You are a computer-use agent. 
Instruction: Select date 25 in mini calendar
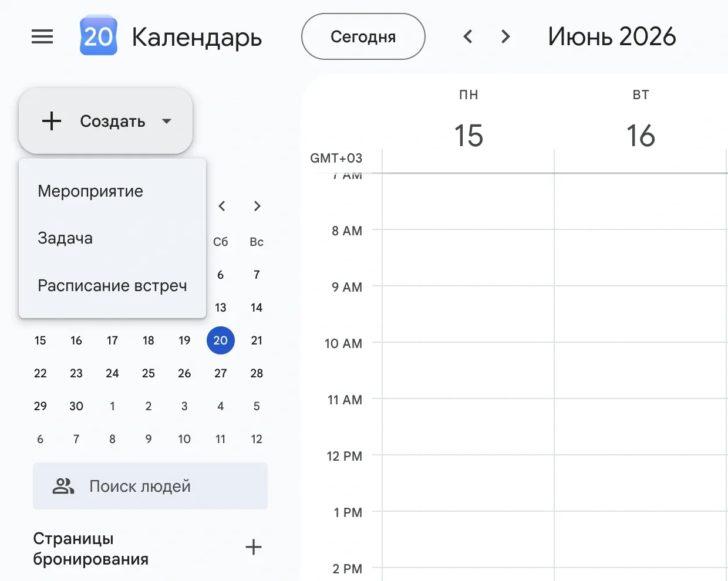click(x=149, y=373)
